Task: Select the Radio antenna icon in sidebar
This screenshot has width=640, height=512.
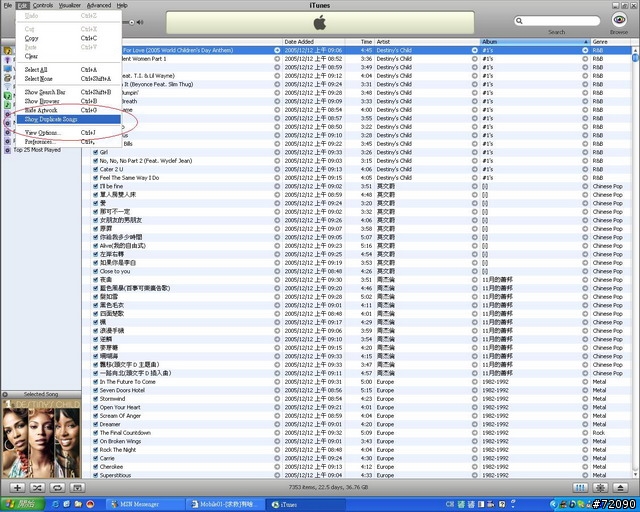Action: pos(7,87)
